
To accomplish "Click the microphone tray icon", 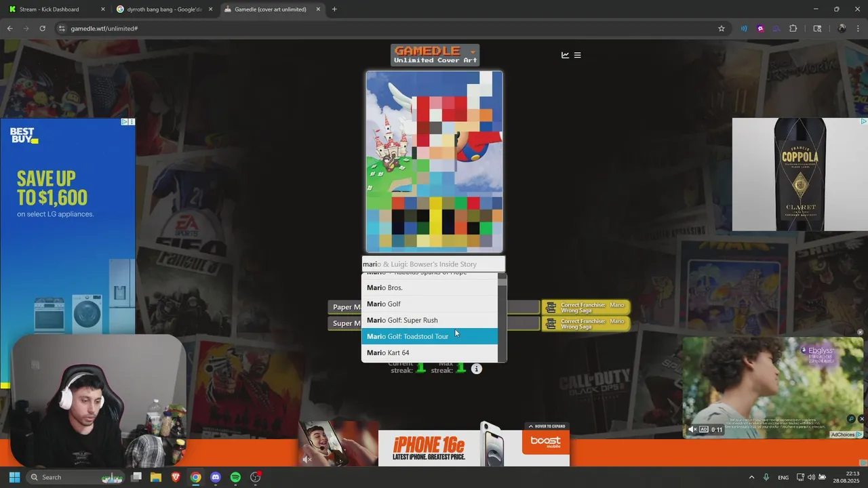I will (766, 477).
